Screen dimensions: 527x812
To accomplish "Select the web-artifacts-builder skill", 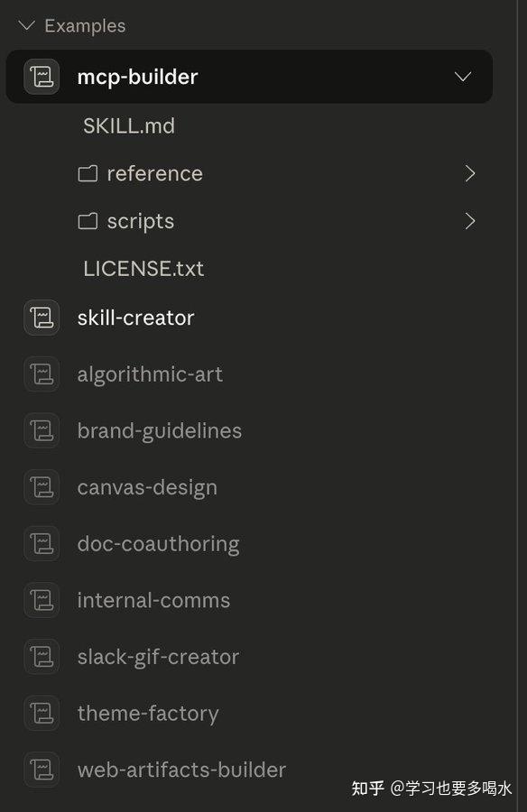I will point(181,770).
